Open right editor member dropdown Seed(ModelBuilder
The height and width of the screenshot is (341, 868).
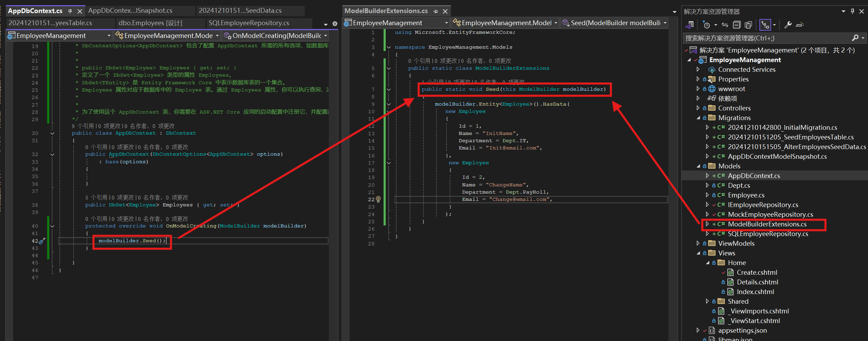(x=615, y=23)
